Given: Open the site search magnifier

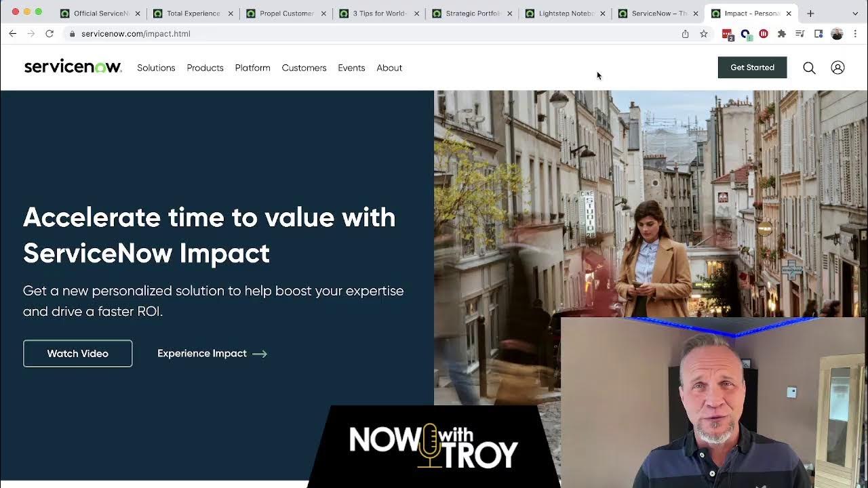Looking at the screenshot, I should (809, 68).
